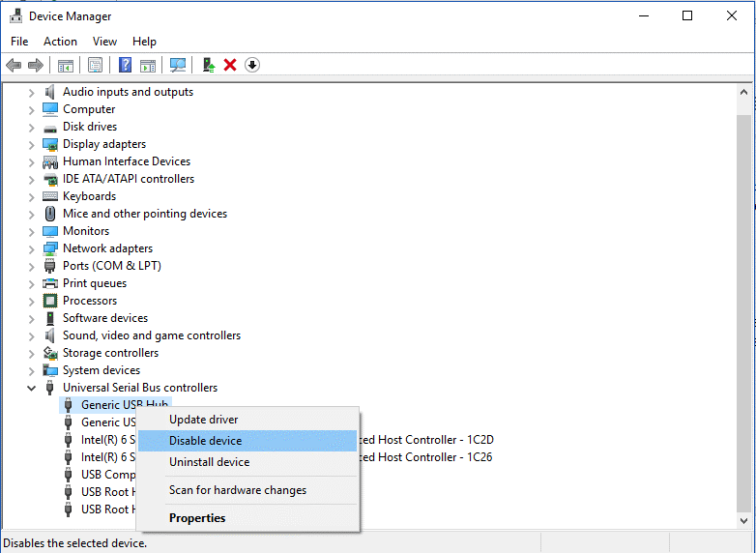Collapse Universal Serial Bus controllers node
This screenshot has height=553, width=756.
[32, 388]
